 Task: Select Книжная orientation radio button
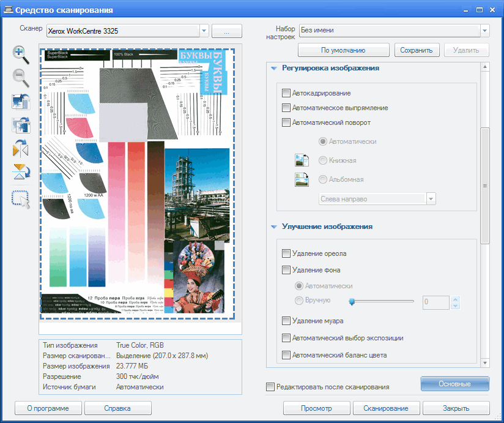click(323, 160)
